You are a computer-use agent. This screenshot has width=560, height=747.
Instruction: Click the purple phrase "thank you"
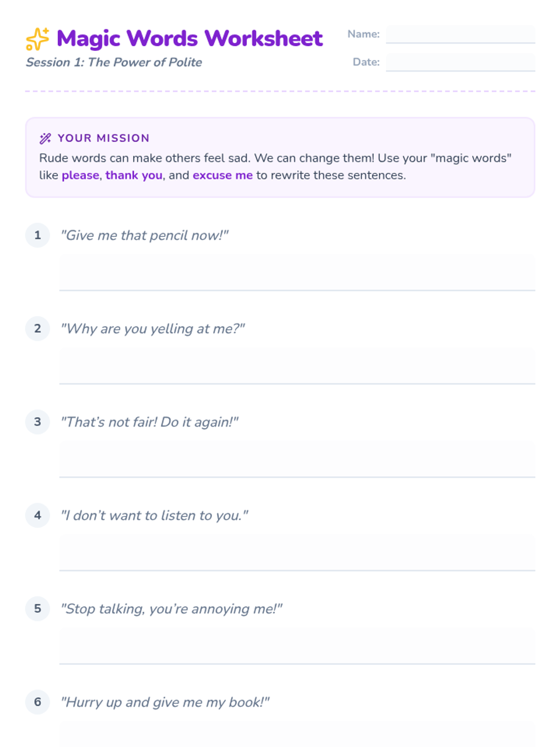click(x=134, y=176)
